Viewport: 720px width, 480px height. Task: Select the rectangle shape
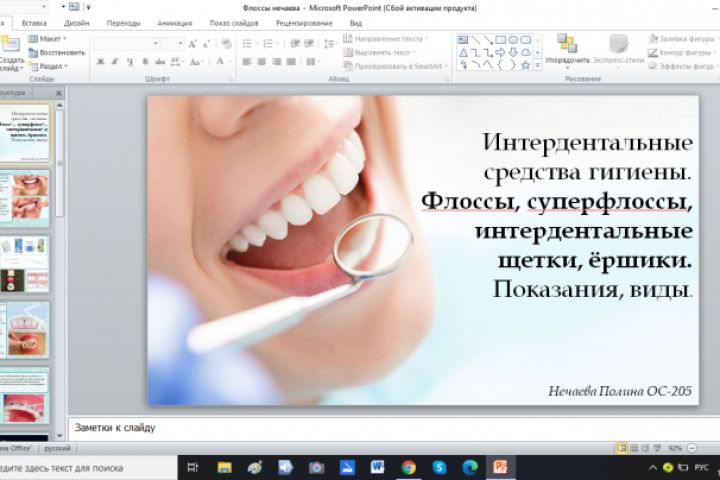(x=501, y=40)
